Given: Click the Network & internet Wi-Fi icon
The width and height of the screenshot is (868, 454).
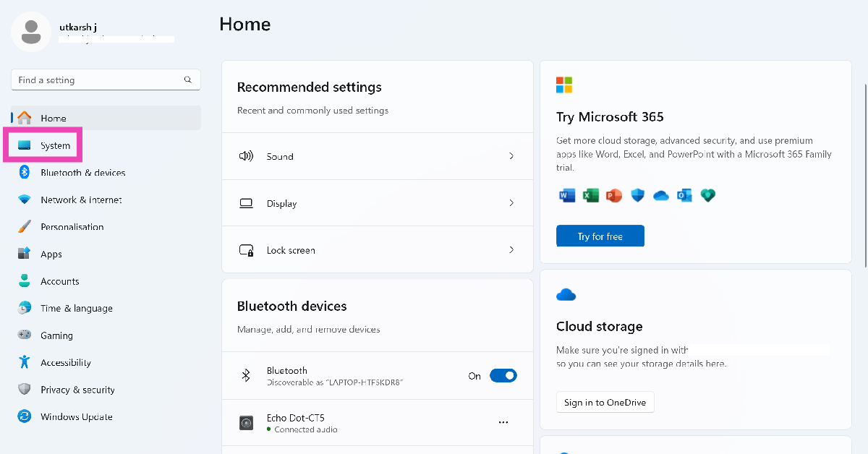Looking at the screenshot, I should (25, 200).
